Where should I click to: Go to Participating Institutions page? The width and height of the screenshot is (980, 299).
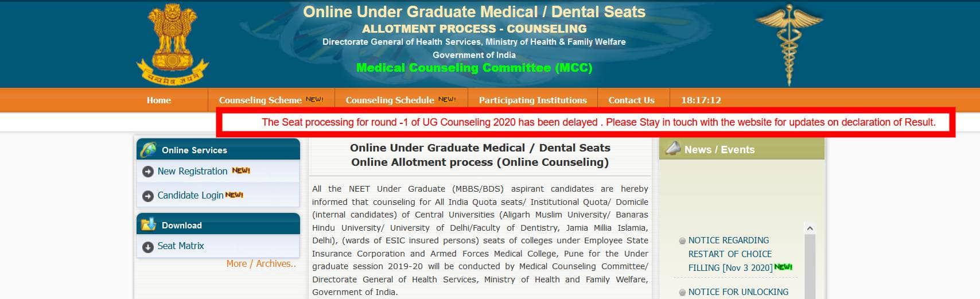(533, 100)
